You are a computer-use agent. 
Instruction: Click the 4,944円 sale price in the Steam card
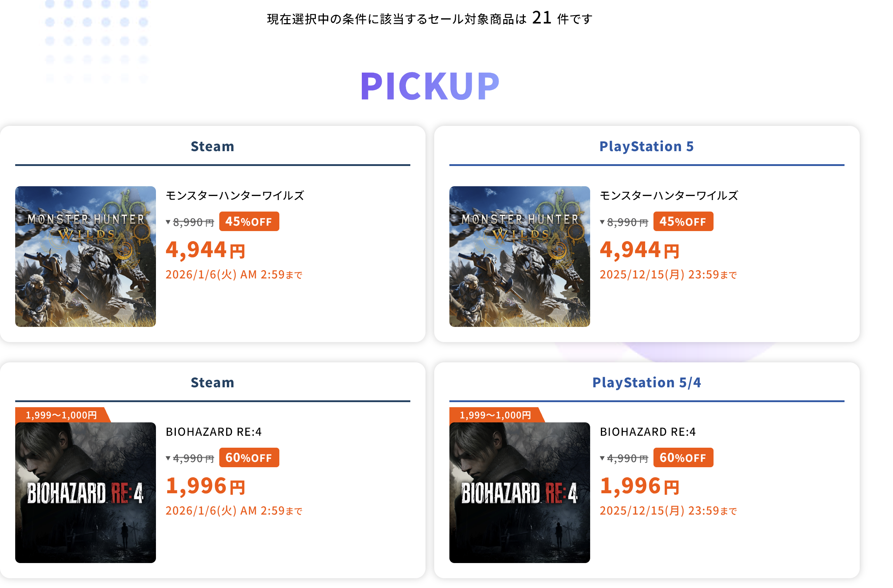click(x=205, y=250)
